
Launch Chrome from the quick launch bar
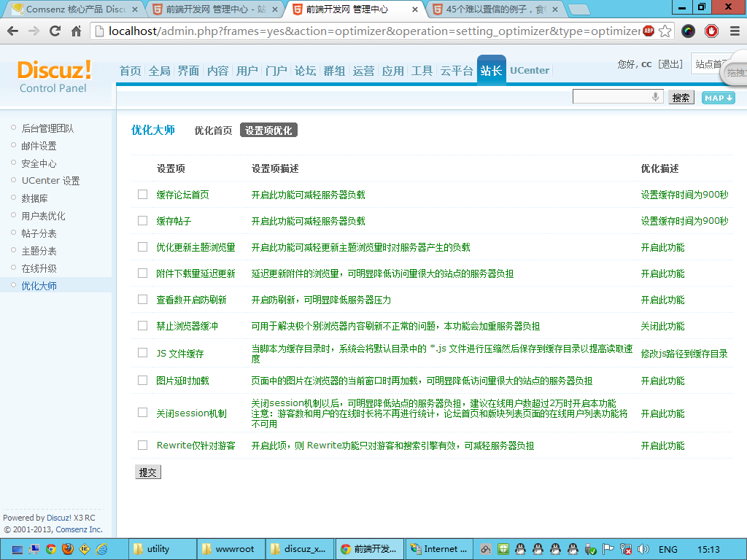[50, 549]
